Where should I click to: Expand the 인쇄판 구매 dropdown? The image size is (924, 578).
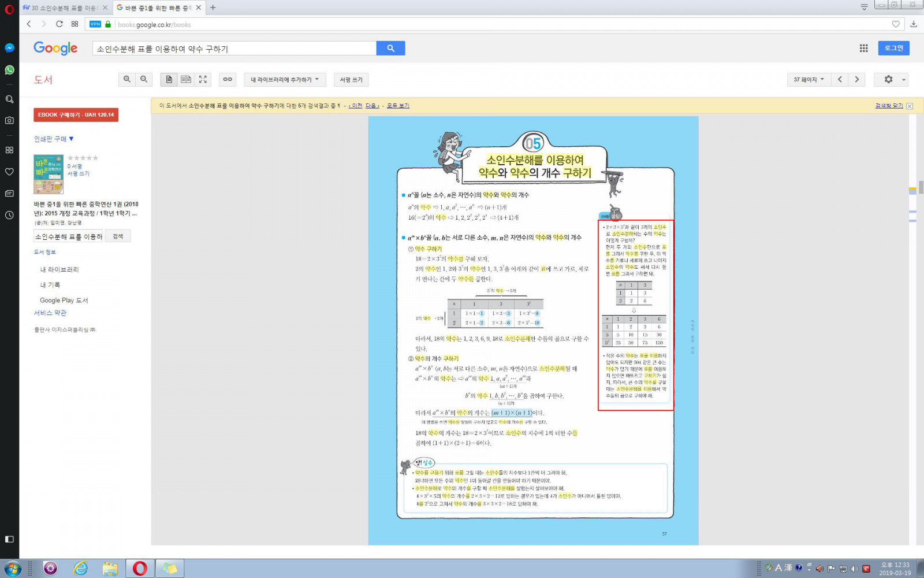tap(54, 139)
